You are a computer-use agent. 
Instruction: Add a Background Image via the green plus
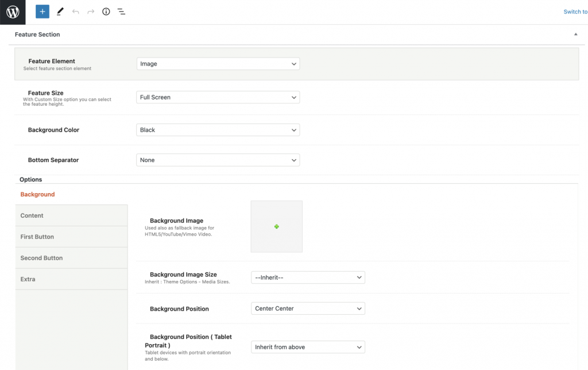coord(276,226)
